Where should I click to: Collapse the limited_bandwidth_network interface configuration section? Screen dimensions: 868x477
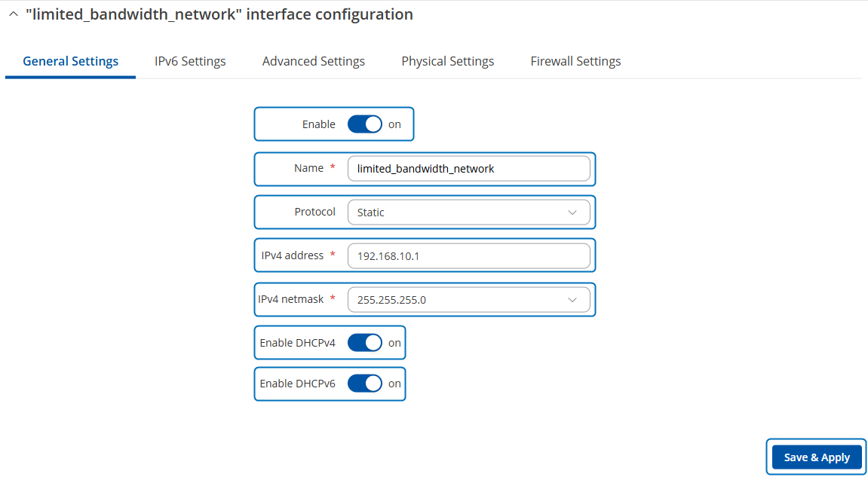point(14,15)
